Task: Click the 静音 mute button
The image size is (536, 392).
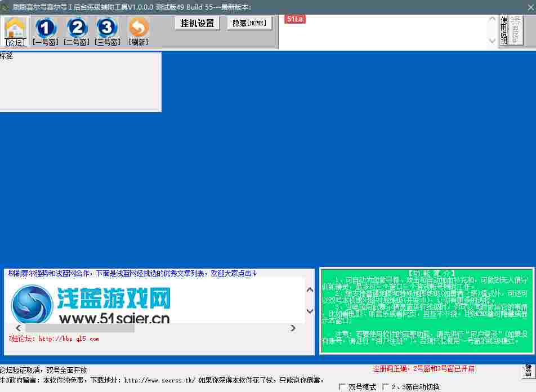Action: pos(529,371)
